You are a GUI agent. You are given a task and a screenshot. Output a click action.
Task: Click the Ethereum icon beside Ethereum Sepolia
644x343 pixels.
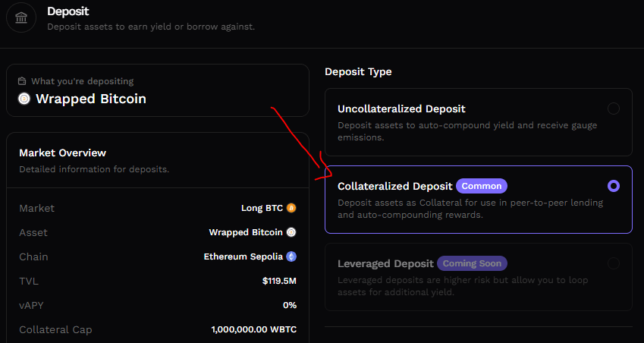click(291, 256)
